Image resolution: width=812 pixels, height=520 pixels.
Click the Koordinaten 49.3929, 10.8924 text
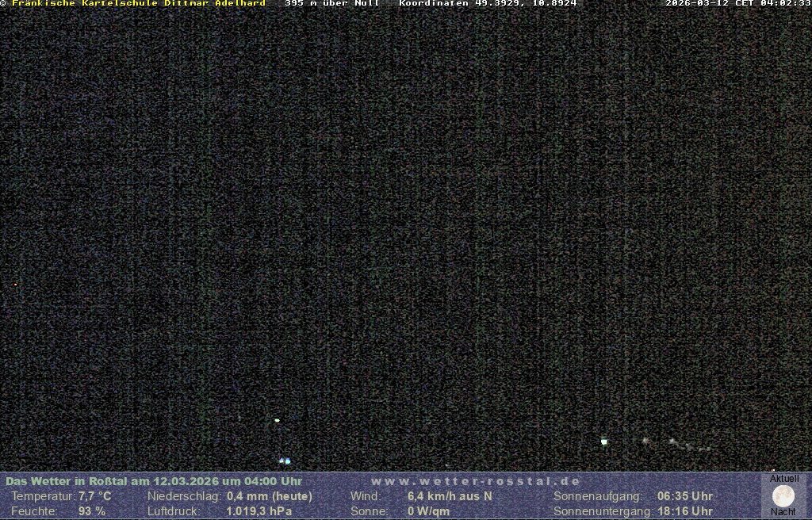coord(488,3)
